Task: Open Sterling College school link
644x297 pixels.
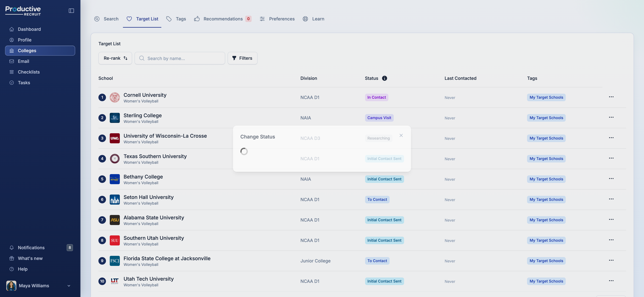Action: pyautogui.click(x=142, y=115)
